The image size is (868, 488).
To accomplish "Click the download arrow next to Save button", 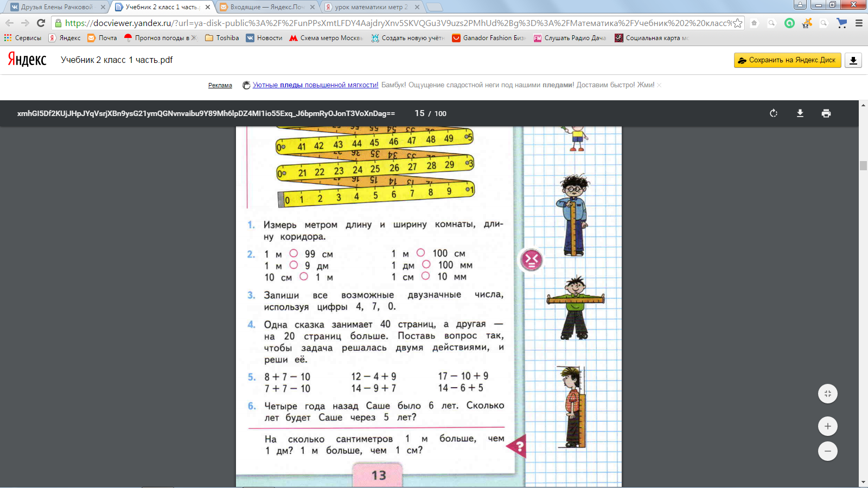I will pyautogui.click(x=853, y=60).
